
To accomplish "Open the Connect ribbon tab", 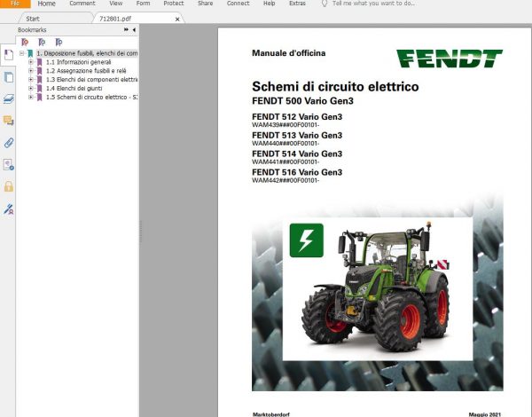I will (x=238, y=4).
